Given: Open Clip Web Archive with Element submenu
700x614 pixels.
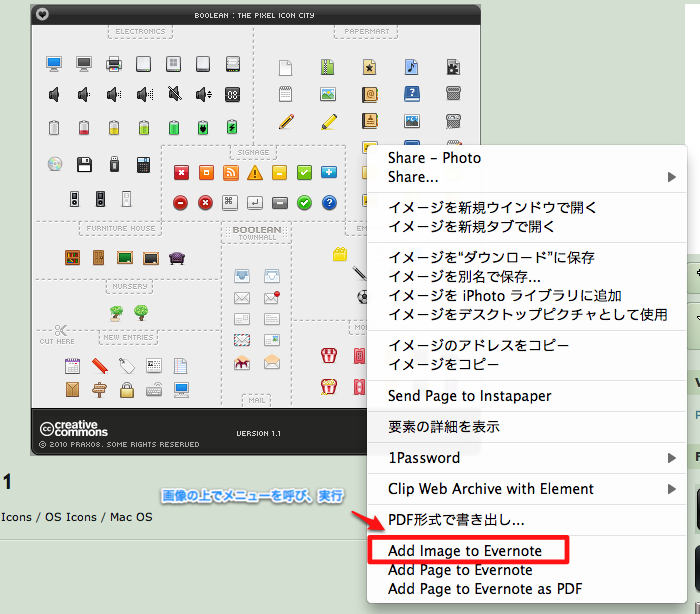Looking at the screenshot, I should (x=491, y=489).
